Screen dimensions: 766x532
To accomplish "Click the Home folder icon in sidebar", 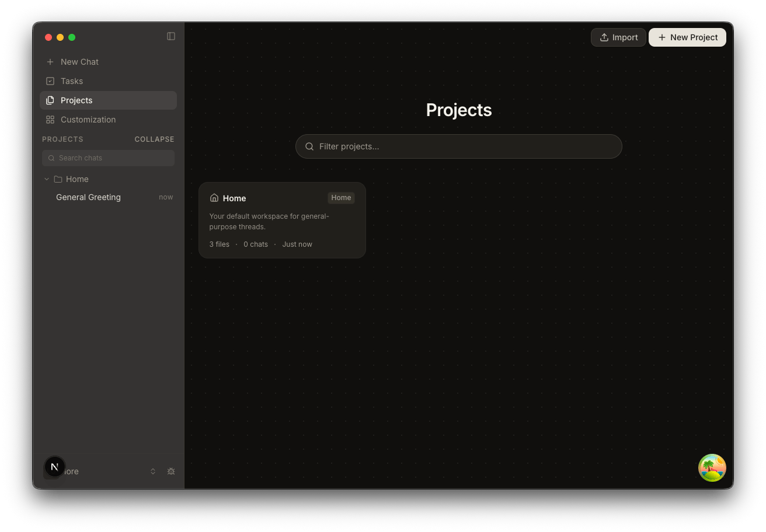I will click(58, 179).
